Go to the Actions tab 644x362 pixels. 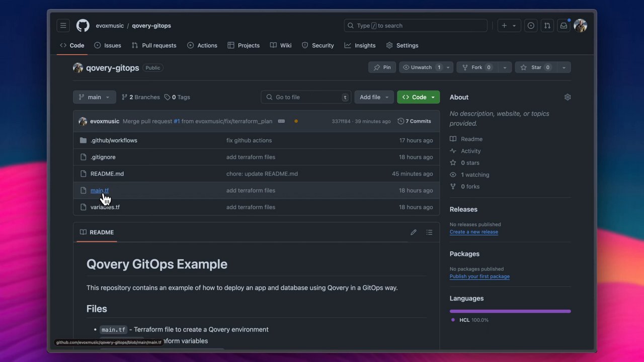tap(202, 45)
